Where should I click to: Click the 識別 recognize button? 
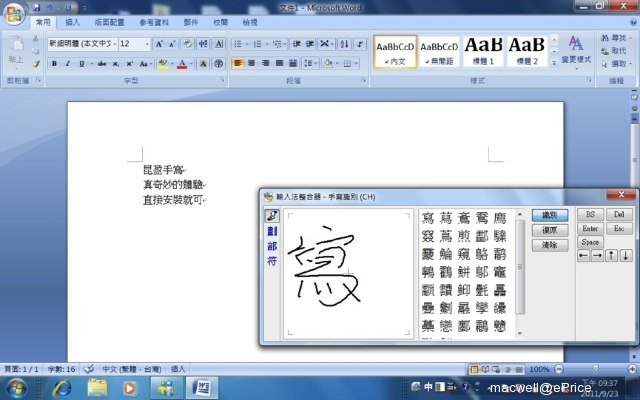550,215
